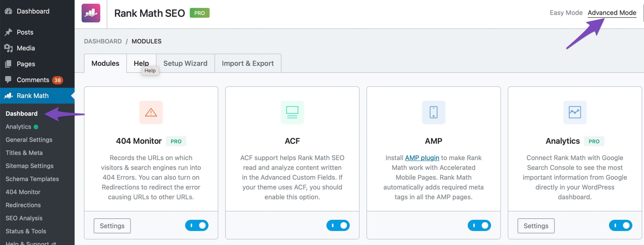644x245 pixels.
Task: Click the AMP card title
Action: pos(433,141)
